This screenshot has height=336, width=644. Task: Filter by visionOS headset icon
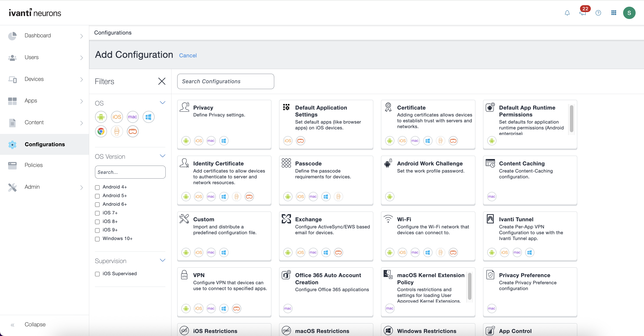coord(132,131)
